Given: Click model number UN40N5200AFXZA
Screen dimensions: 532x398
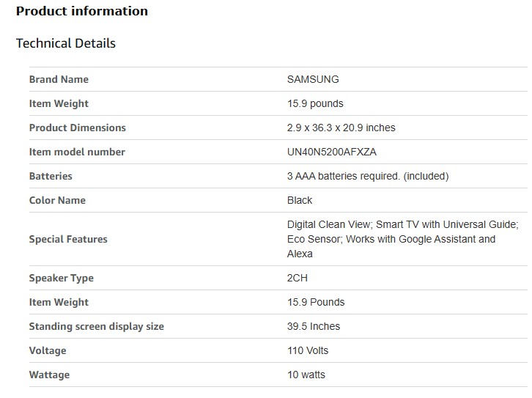Looking at the screenshot, I should (332, 152).
